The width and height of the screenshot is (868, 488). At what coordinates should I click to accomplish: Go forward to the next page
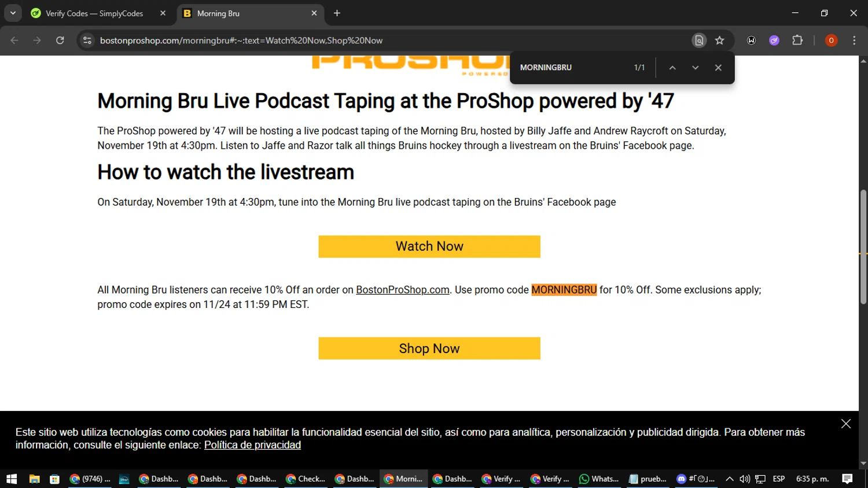(x=37, y=41)
